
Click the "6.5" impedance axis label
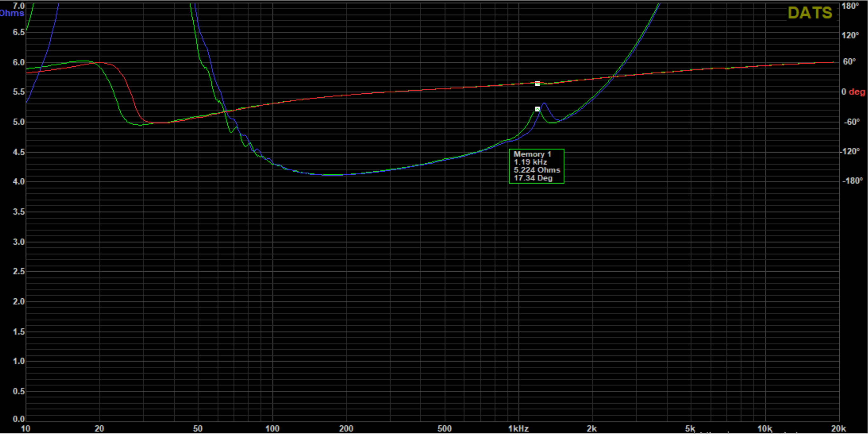pos(18,32)
